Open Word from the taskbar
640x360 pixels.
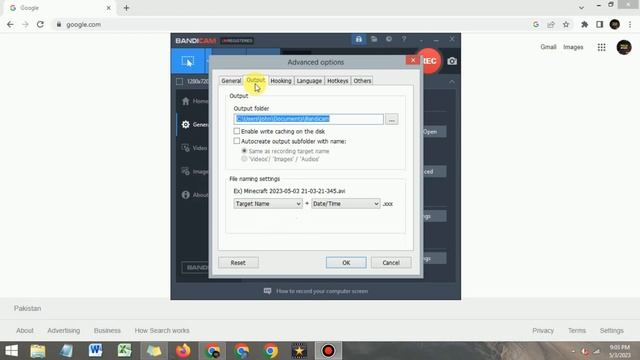point(96,351)
